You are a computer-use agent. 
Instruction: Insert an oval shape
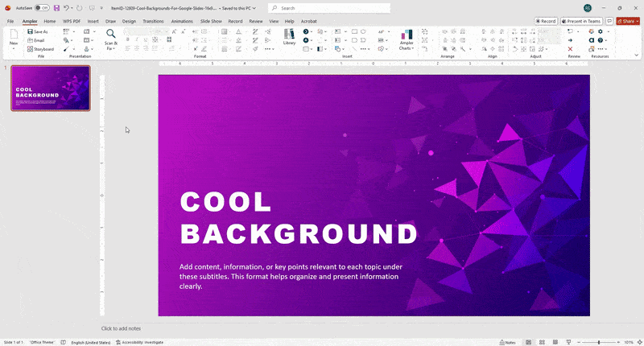point(363,31)
